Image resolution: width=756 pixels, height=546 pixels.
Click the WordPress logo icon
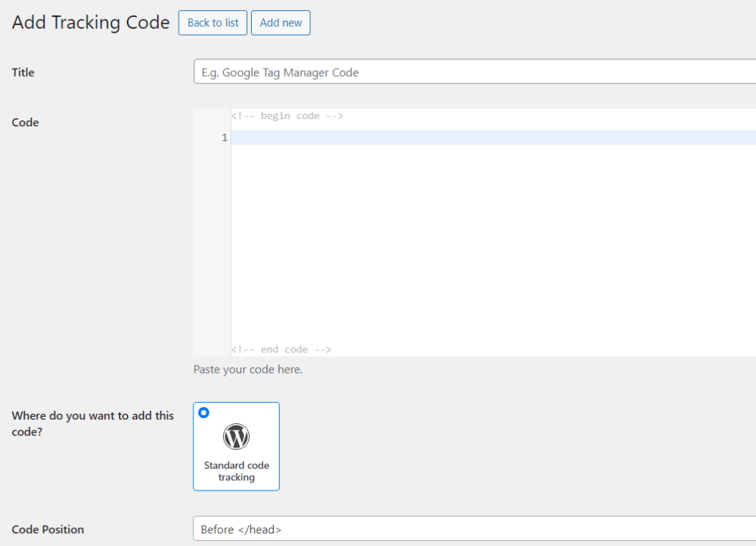coord(236,437)
